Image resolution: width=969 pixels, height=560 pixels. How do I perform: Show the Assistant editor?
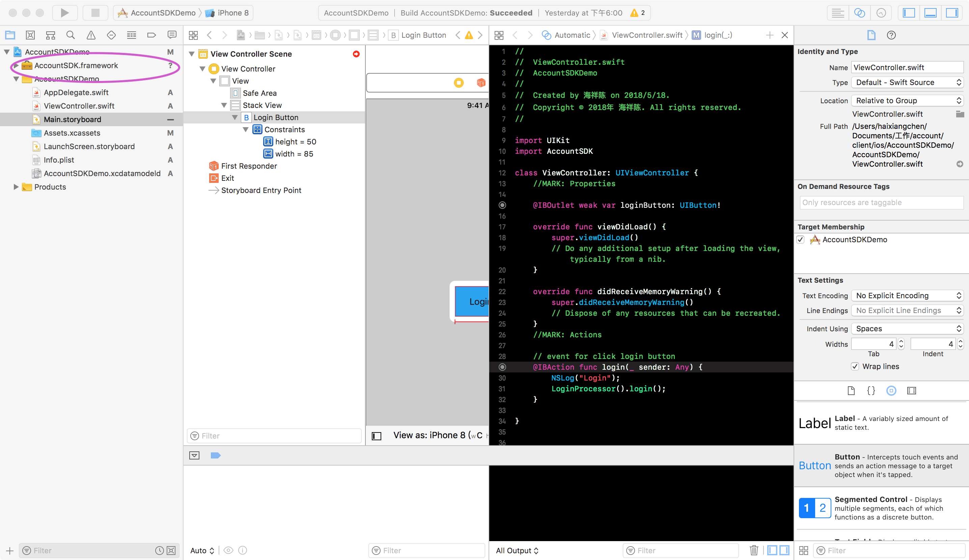click(x=859, y=13)
